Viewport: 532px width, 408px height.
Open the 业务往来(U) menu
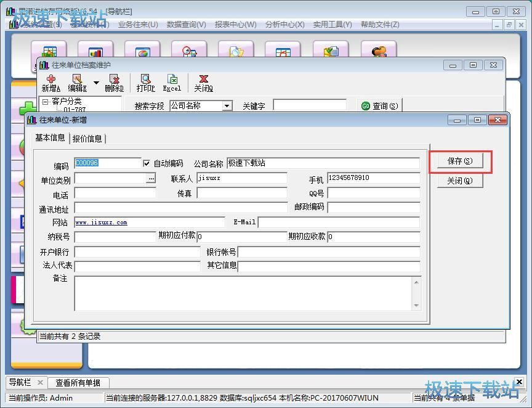coord(138,25)
